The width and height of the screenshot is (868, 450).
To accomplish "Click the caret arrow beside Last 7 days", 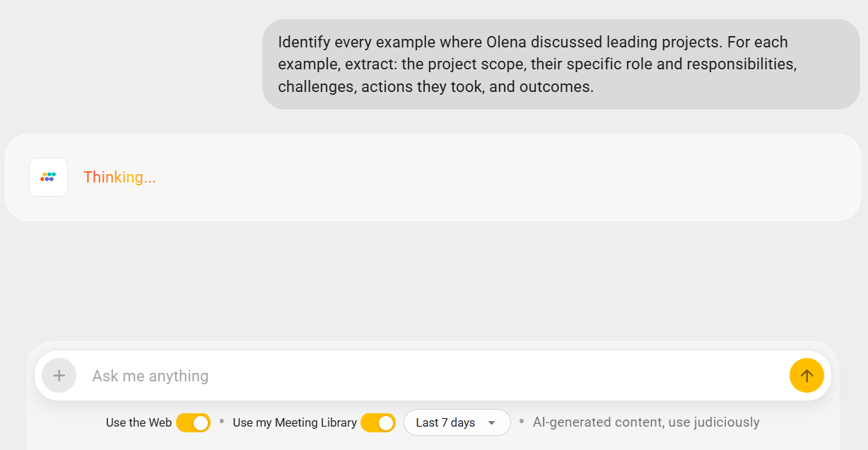I will point(492,423).
